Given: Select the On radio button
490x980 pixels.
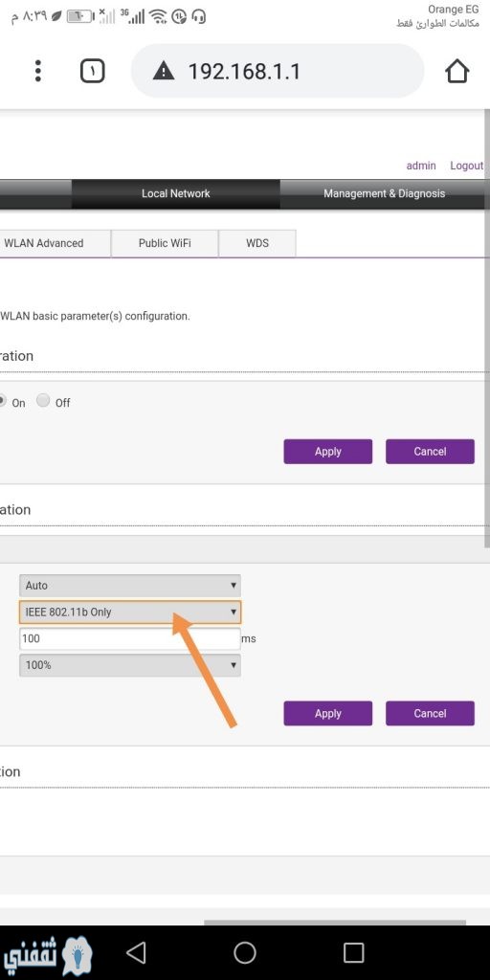Looking at the screenshot, I should point(3,401).
